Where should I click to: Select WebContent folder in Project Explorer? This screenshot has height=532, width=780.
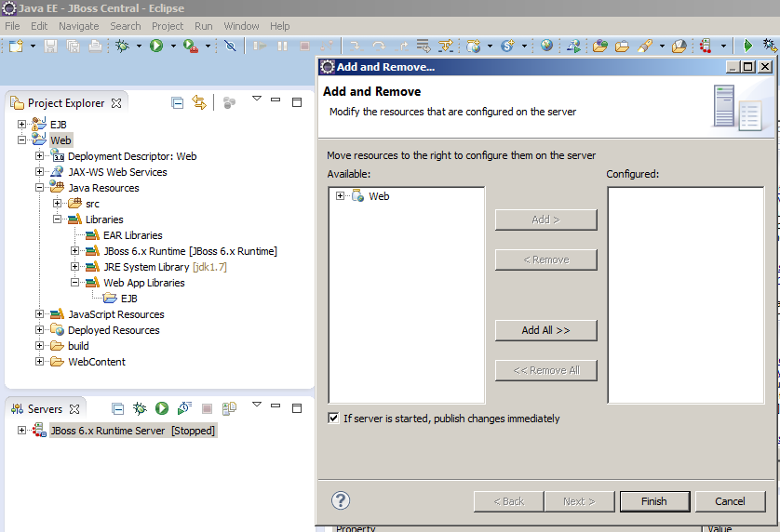tap(97, 362)
